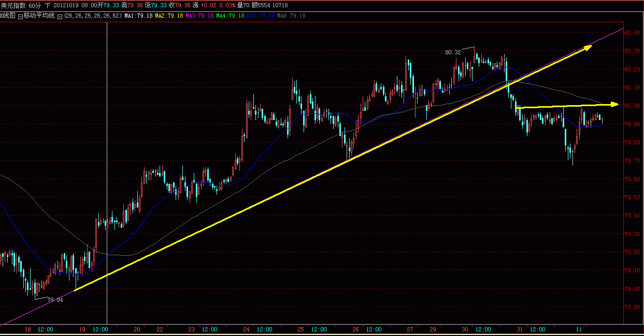
Task: Click date 22 on time axis
Action: click(x=160, y=329)
